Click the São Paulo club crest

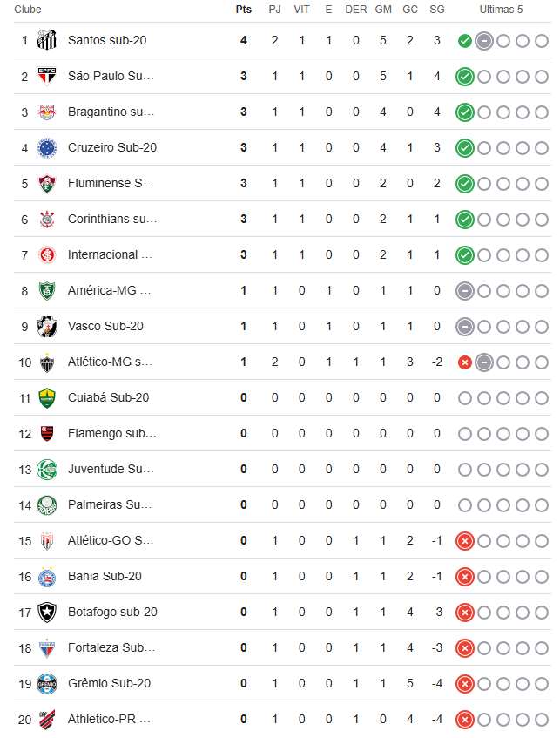[47, 77]
